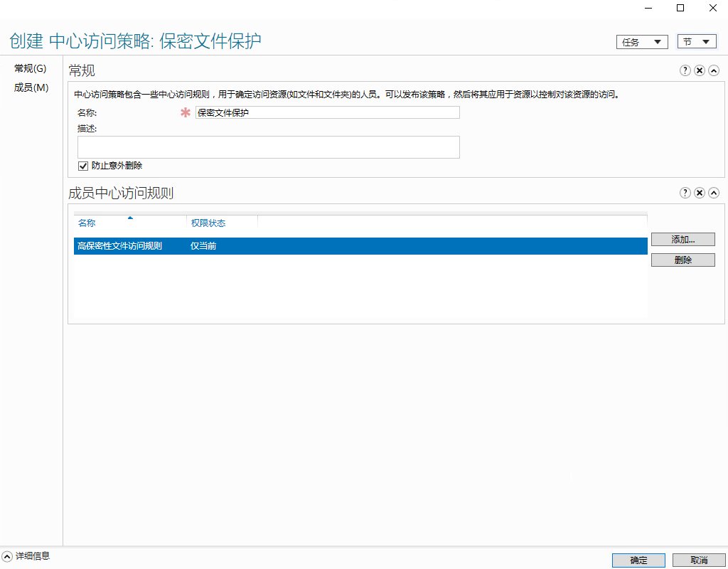This screenshot has height=569, width=728.
Task: Click the sort arrow on the 名称 column
Action: coord(129,219)
